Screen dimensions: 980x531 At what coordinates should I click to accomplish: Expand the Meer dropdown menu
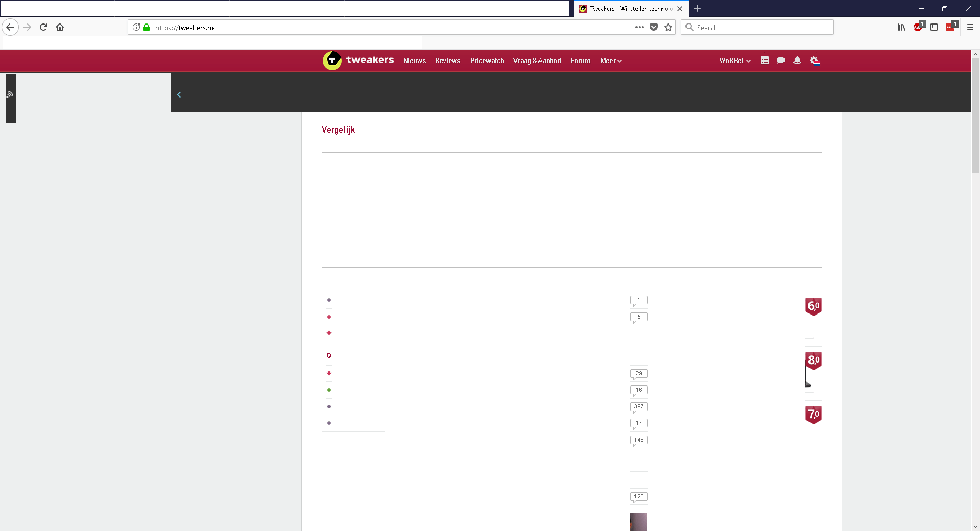tap(610, 61)
